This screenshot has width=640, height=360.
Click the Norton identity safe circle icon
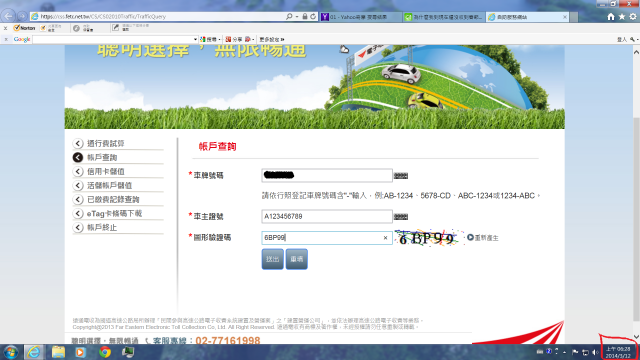(x=76, y=28)
